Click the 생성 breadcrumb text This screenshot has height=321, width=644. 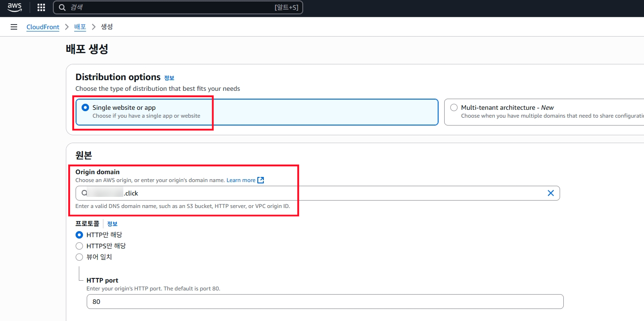107,27
